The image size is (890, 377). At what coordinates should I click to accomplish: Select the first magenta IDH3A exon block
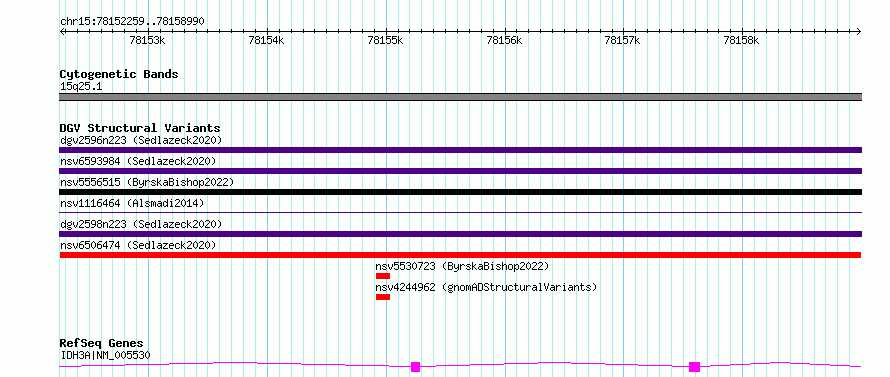[415, 367]
